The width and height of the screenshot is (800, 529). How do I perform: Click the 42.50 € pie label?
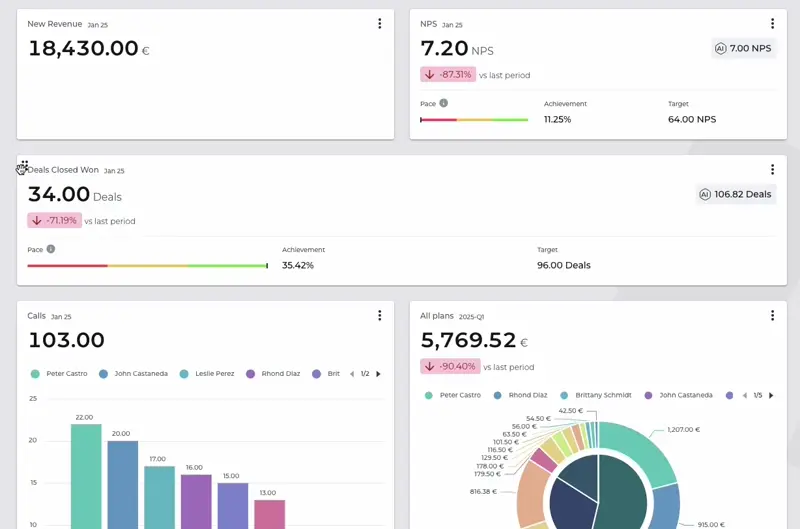(570, 411)
